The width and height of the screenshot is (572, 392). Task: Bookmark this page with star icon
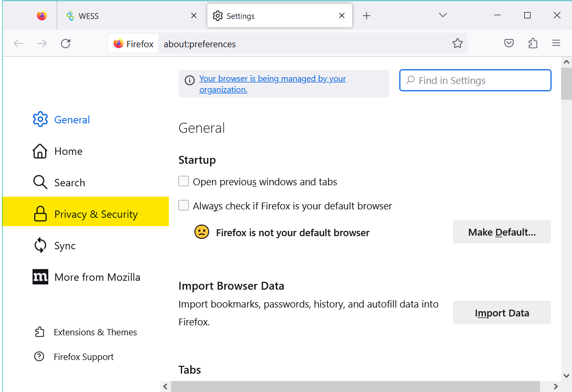pyautogui.click(x=458, y=44)
